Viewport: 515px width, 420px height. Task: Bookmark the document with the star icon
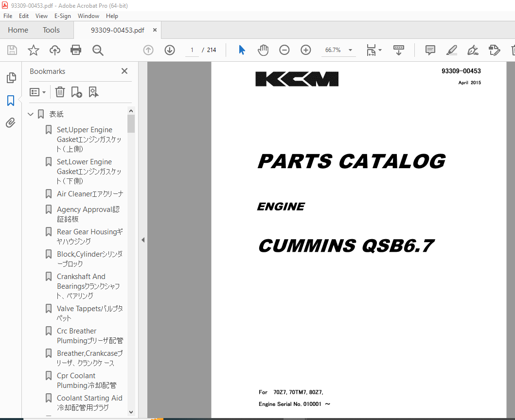pyautogui.click(x=33, y=50)
